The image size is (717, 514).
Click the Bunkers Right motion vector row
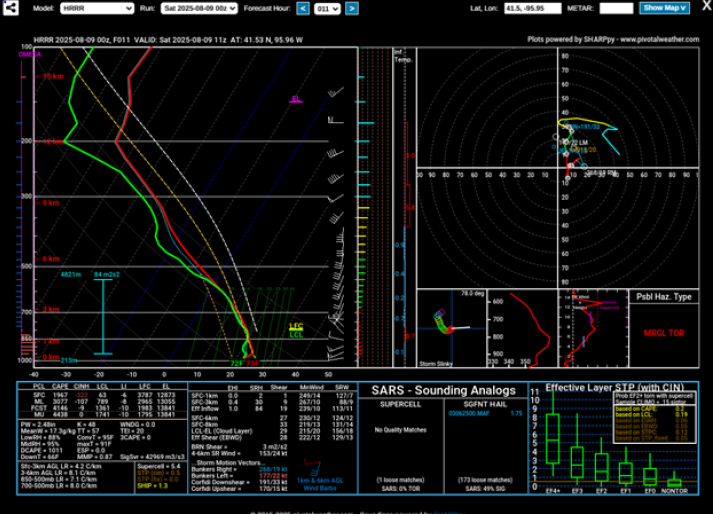[239, 469]
